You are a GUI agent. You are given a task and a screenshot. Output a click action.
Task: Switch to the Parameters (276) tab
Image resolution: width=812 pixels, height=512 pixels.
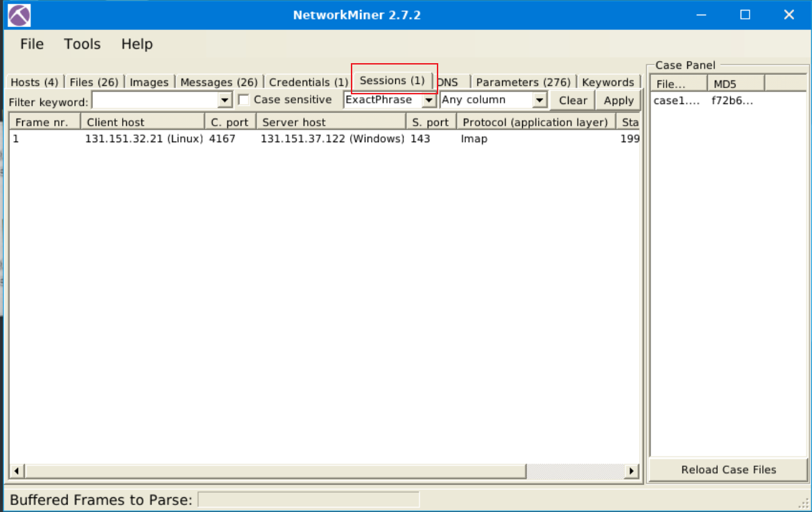[x=523, y=82]
